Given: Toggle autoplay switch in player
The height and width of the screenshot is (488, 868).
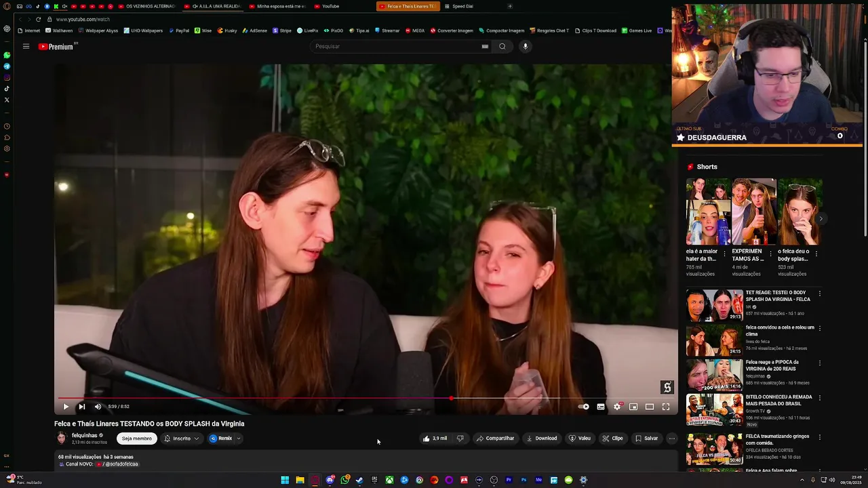Looking at the screenshot, I should coord(584,407).
